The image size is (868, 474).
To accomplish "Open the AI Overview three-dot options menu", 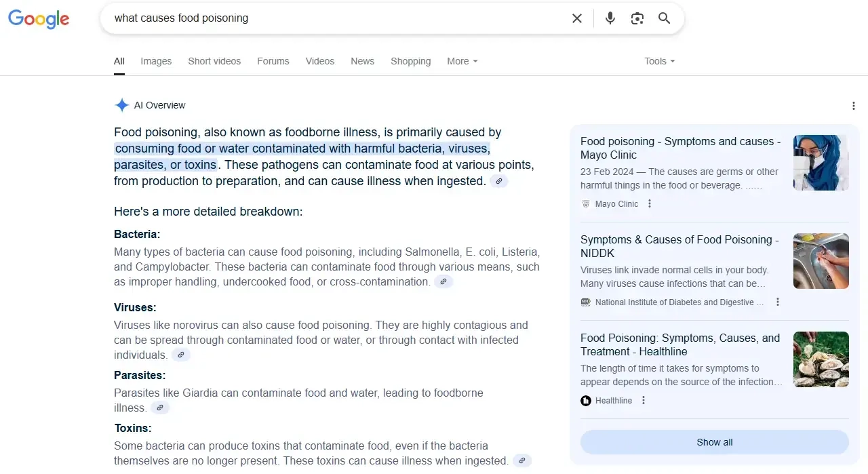I will (854, 106).
